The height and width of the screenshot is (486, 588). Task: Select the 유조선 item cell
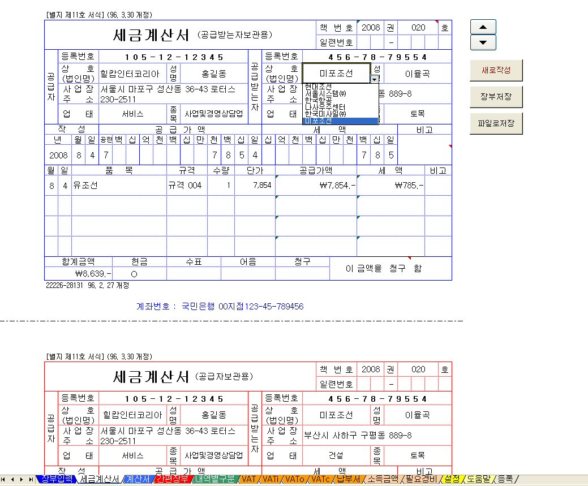[x=118, y=185]
